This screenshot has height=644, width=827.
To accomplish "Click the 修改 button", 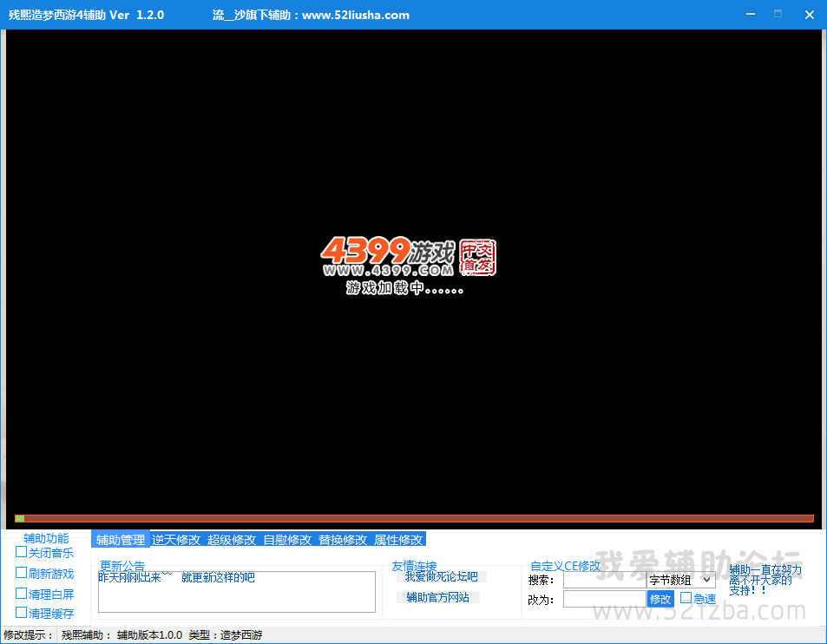I will click(x=660, y=599).
